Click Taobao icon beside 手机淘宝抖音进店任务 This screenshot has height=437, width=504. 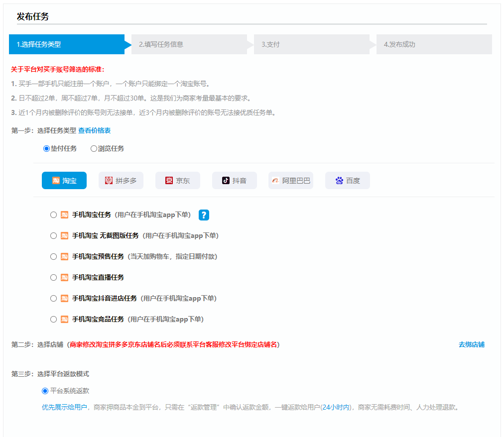tap(65, 299)
